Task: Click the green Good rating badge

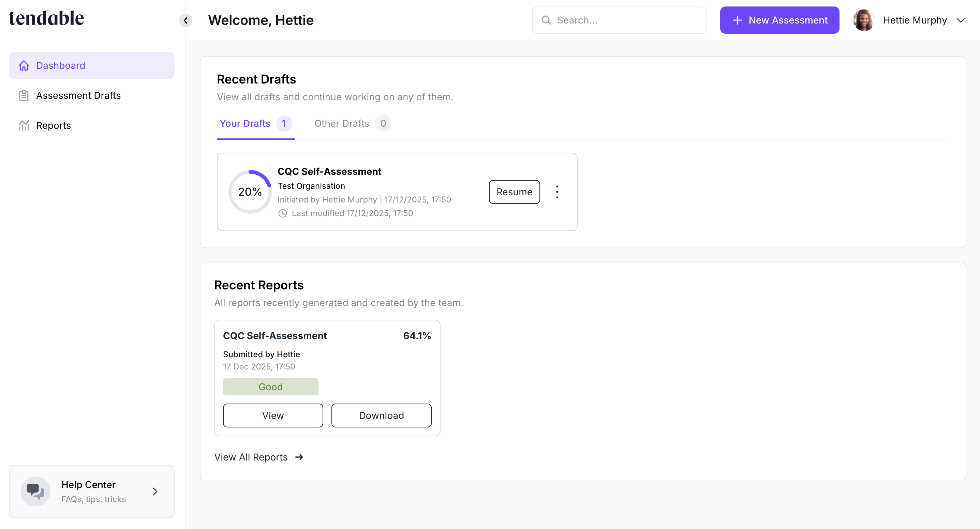Action: pos(270,387)
